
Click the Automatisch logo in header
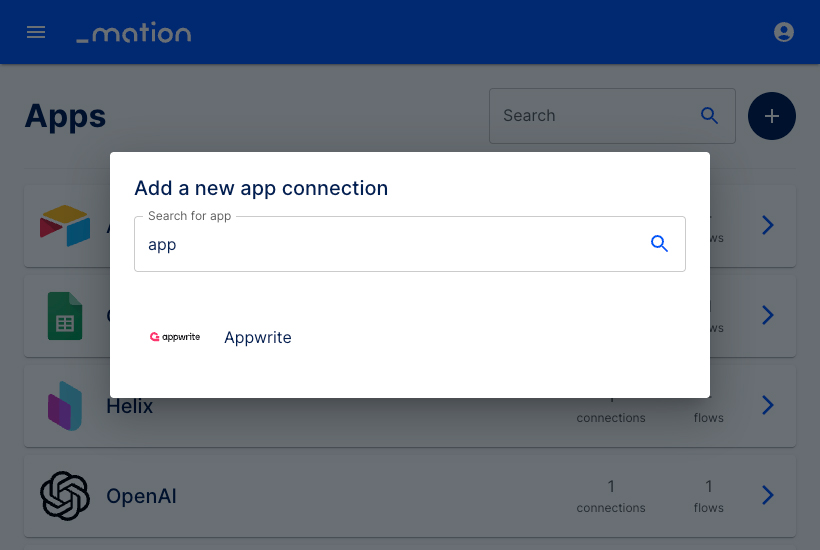(134, 32)
